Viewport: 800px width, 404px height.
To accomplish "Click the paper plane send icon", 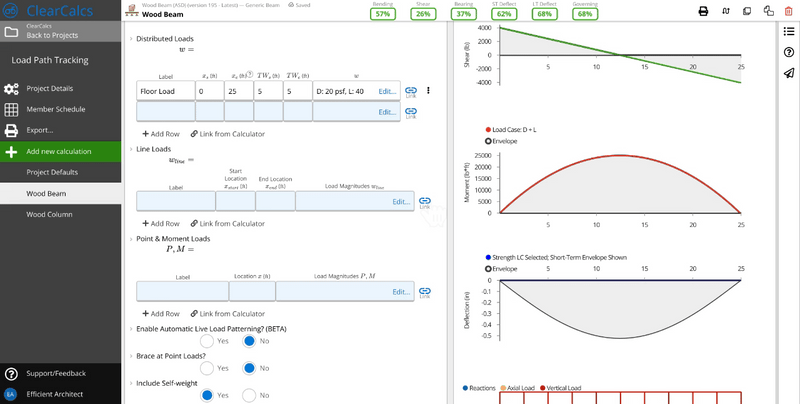I will point(788,73).
